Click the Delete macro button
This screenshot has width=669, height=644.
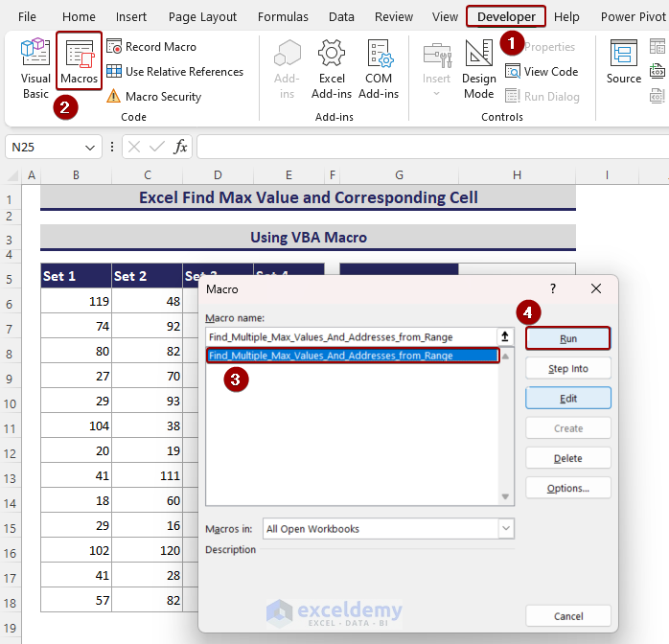(567, 458)
